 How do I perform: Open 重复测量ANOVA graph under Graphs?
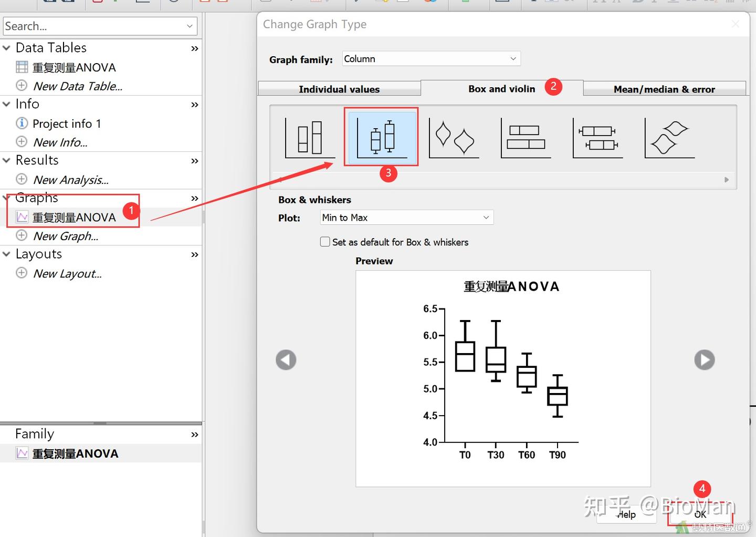click(74, 216)
